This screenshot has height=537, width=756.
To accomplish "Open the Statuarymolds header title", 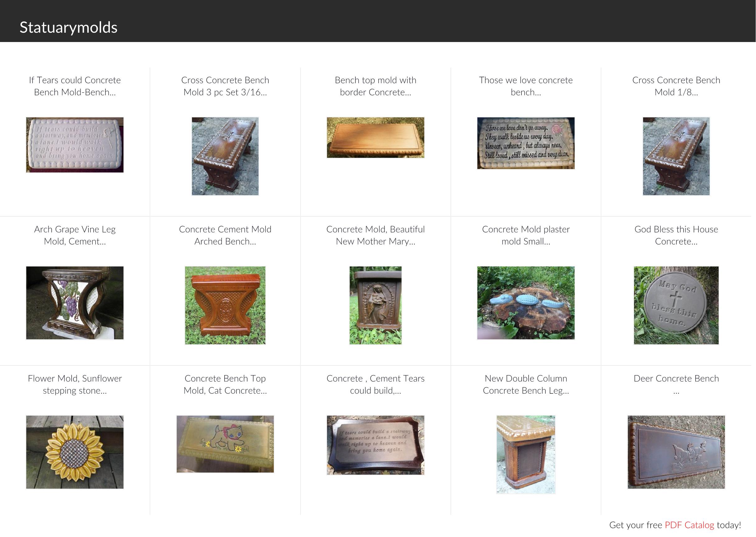I will point(68,27).
